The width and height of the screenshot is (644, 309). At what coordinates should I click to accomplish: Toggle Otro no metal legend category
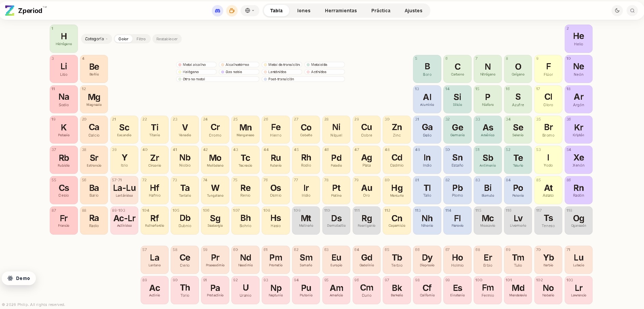tap(218, 79)
